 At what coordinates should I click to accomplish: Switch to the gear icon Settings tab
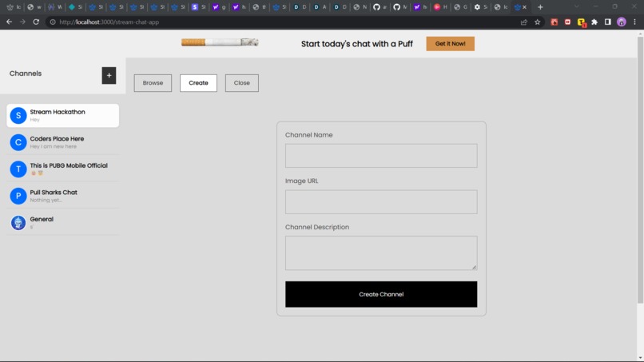pos(477,7)
